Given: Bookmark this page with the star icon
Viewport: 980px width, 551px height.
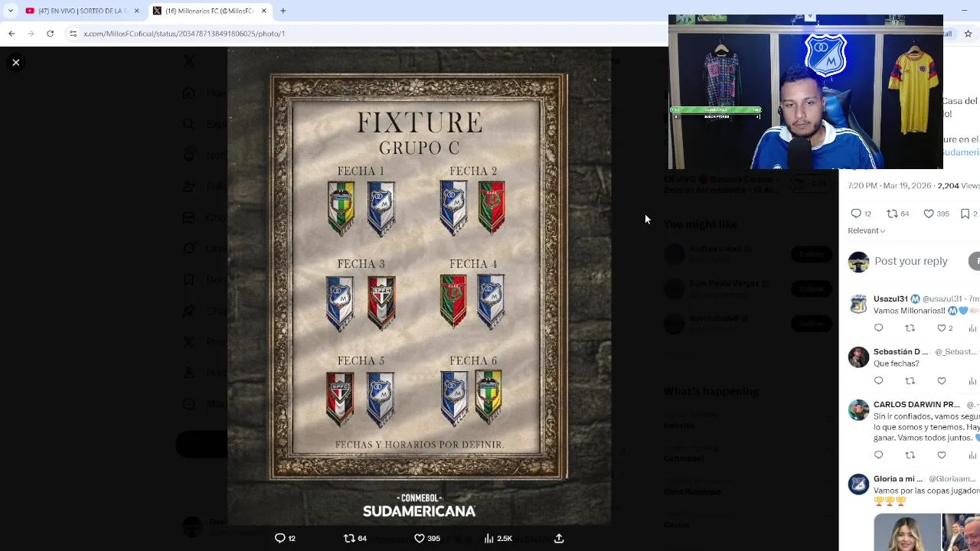Looking at the screenshot, I should click(968, 34).
